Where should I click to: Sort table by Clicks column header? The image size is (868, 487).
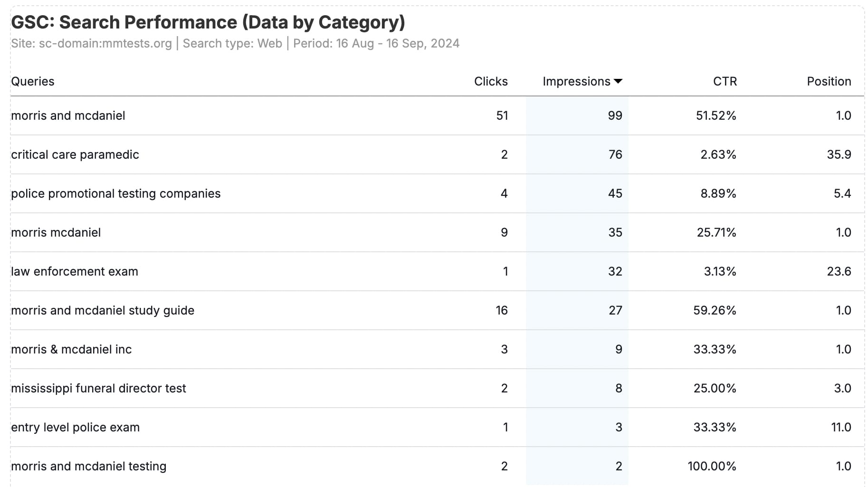click(x=490, y=82)
